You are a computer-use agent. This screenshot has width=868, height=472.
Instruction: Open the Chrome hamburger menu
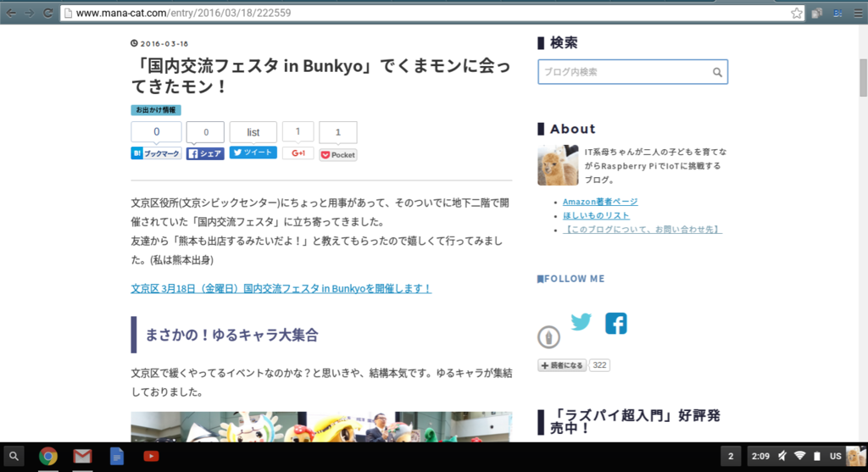858,14
